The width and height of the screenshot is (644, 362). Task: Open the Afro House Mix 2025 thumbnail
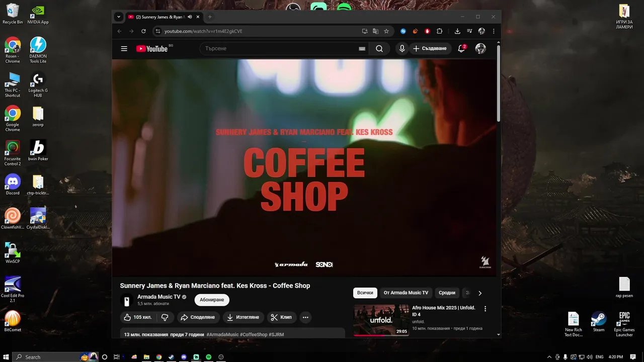pos(381,320)
